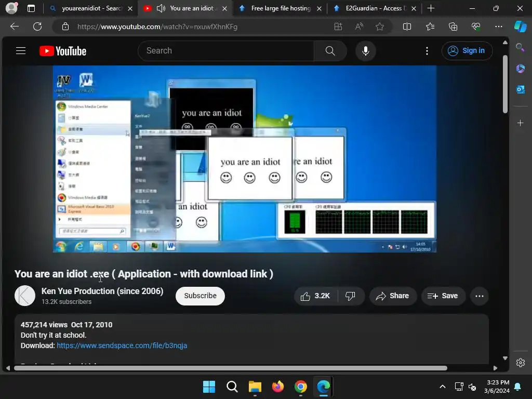Open the apps available icon in address bar
Screen dimensions: 532x399
(x=338, y=26)
